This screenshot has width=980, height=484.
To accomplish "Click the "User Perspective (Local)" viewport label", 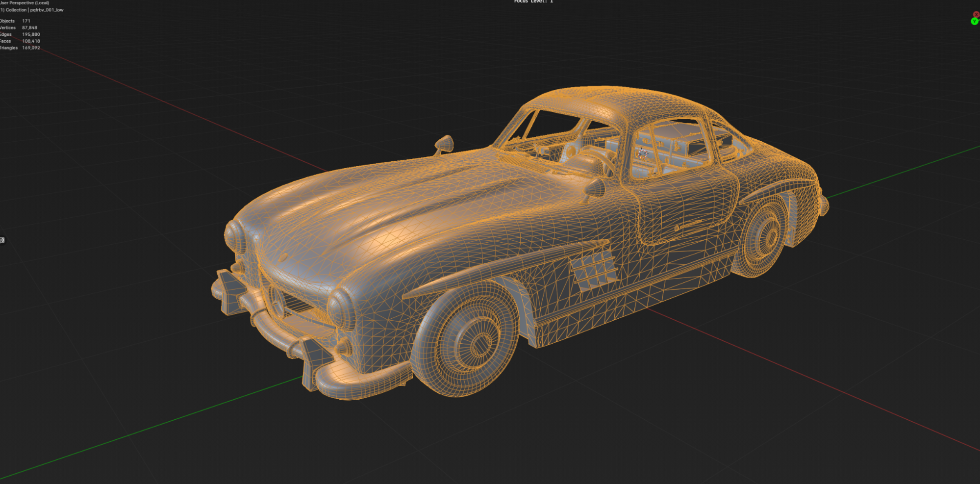I will 25,3.
